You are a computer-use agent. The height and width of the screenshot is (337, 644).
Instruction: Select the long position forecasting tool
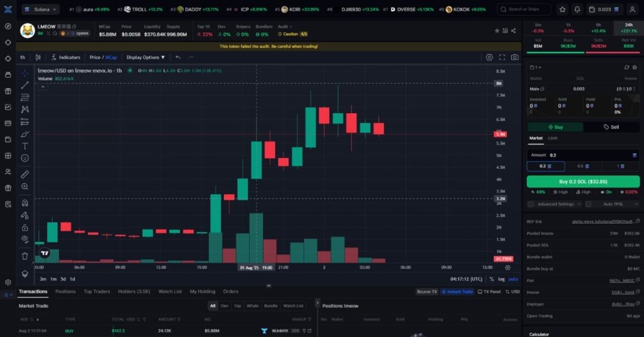coord(25,122)
